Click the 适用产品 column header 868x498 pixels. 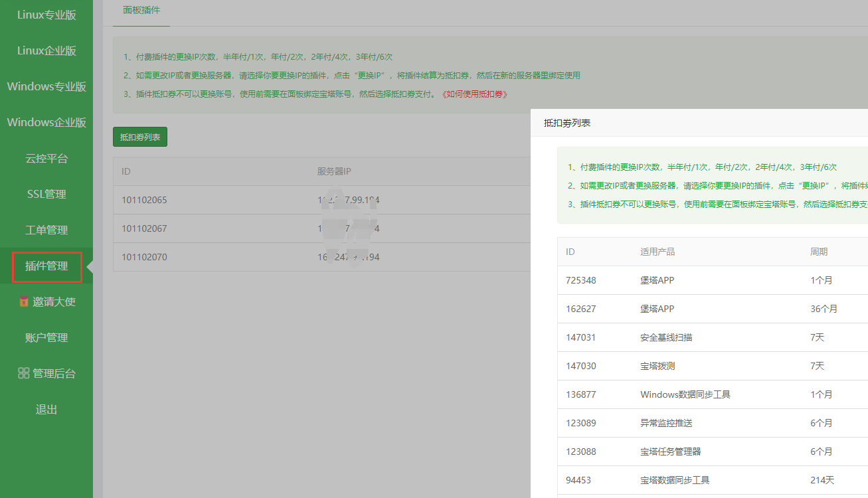pyautogui.click(x=657, y=252)
